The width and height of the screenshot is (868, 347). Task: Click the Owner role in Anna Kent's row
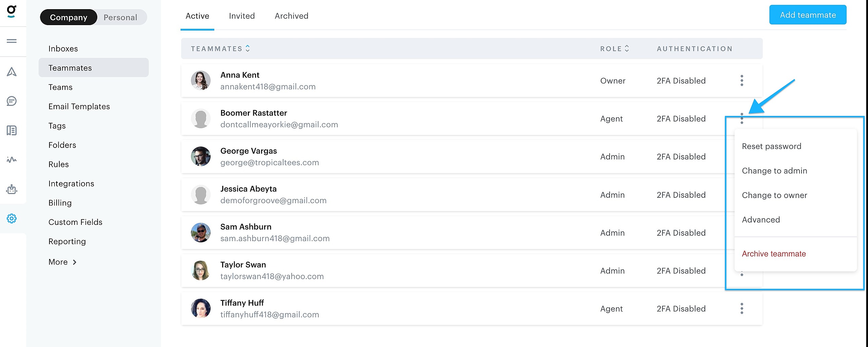click(x=613, y=81)
